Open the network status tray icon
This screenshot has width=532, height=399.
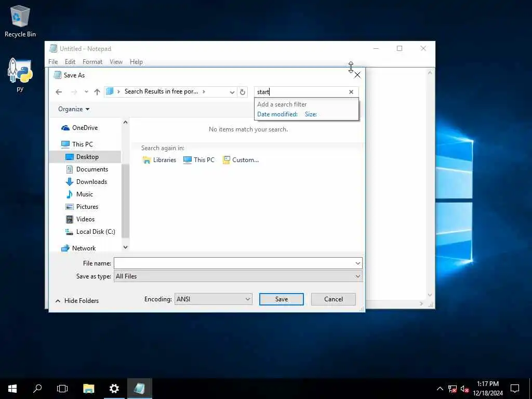(453, 389)
